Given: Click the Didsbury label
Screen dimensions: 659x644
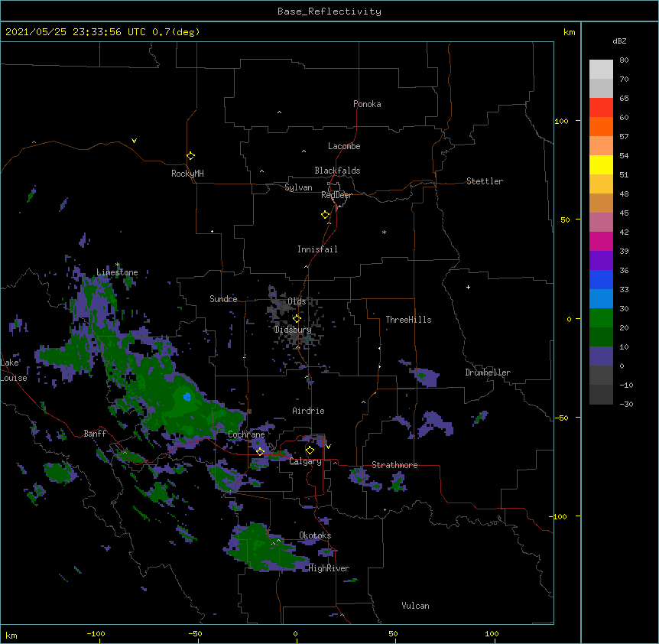Looking at the screenshot, I should pos(293,330).
